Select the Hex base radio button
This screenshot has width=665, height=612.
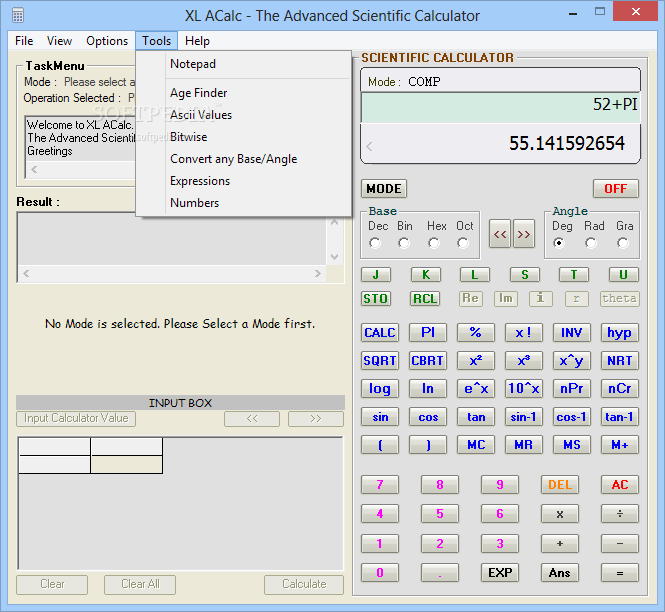434,243
